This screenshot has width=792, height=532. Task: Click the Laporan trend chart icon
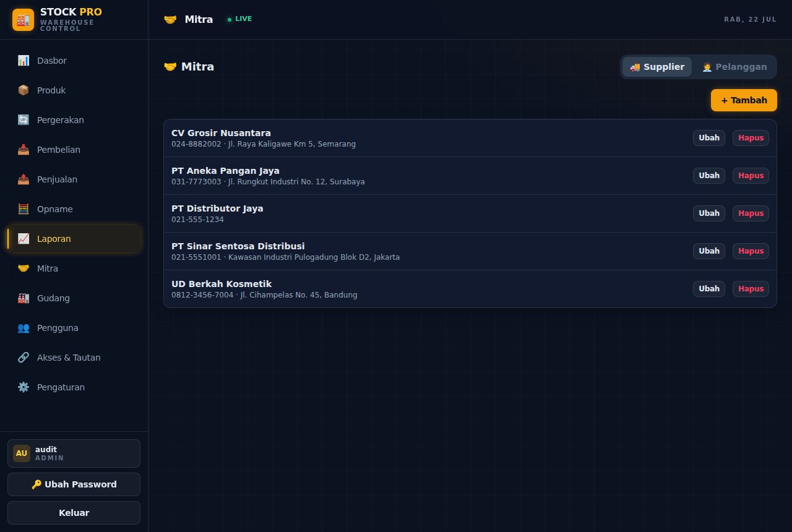tap(24, 239)
